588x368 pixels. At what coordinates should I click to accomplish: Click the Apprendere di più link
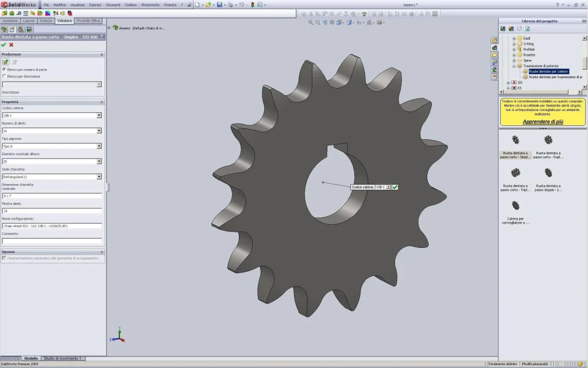click(x=543, y=122)
